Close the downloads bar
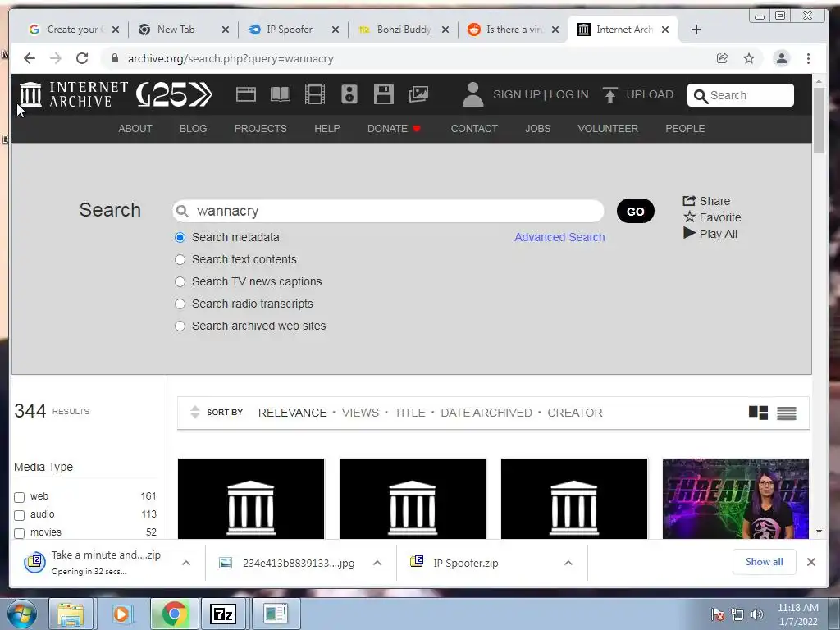 [x=811, y=562]
